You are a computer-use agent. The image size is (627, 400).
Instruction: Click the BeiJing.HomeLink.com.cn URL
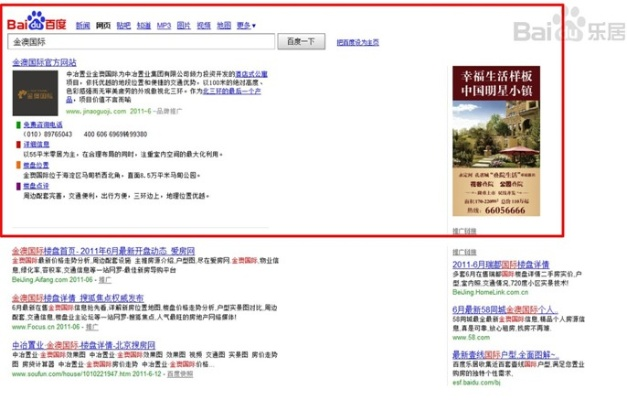(x=490, y=292)
